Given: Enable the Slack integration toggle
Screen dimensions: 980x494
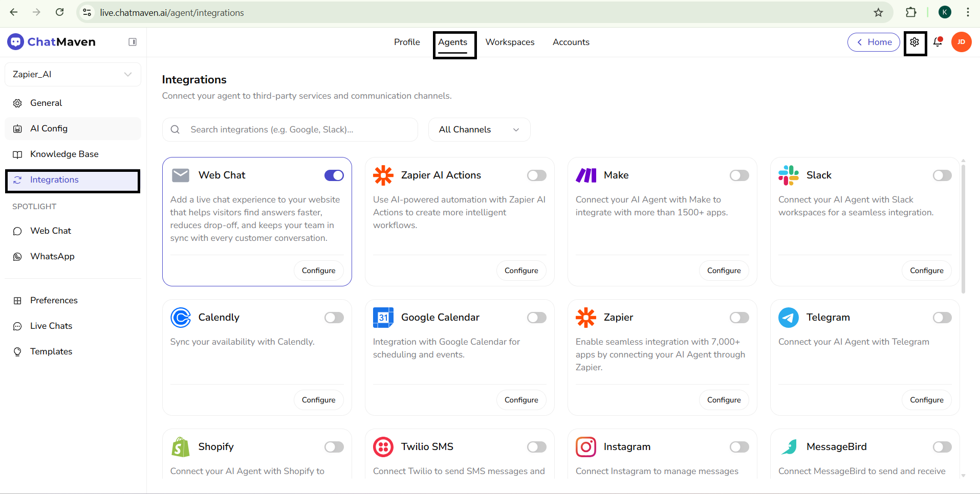Looking at the screenshot, I should [942, 175].
